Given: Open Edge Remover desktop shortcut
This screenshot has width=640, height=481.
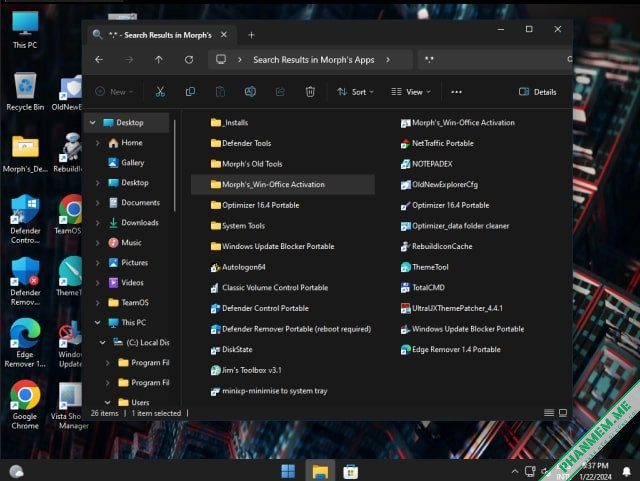Looking at the screenshot, I should (x=25, y=343).
